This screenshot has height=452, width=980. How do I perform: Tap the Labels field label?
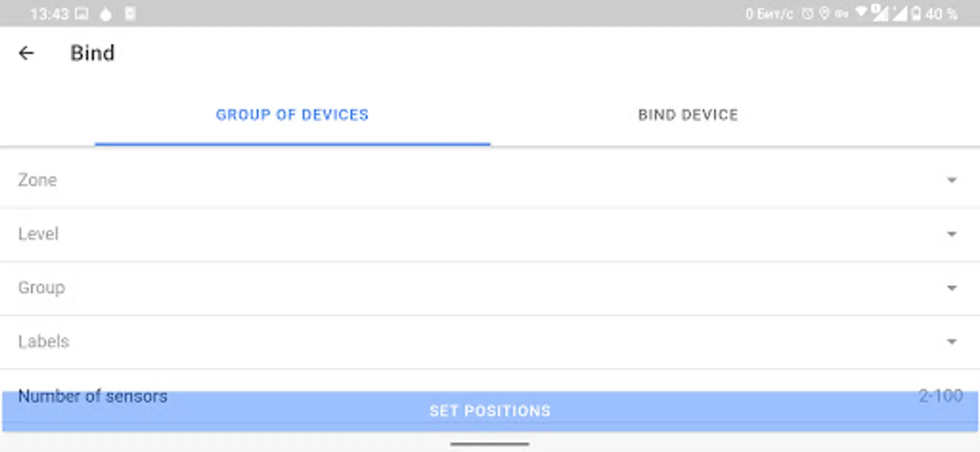[x=44, y=342]
